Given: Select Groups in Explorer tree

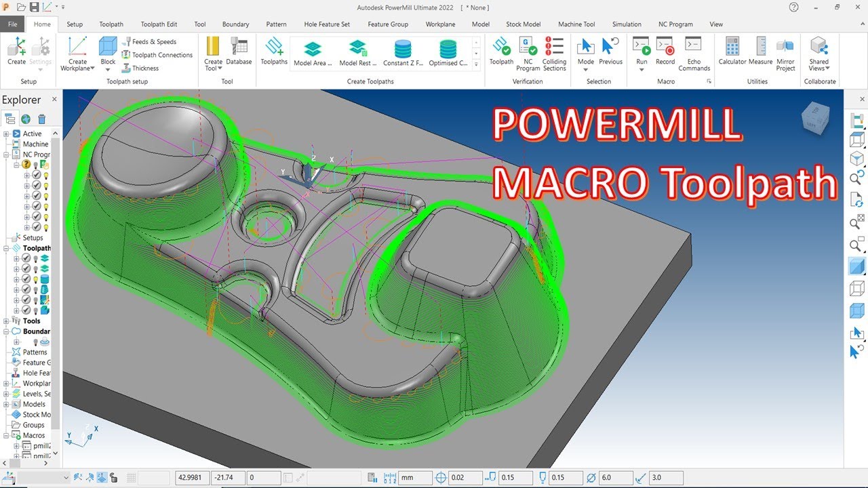Looking at the screenshot, I should pyautogui.click(x=34, y=425).
